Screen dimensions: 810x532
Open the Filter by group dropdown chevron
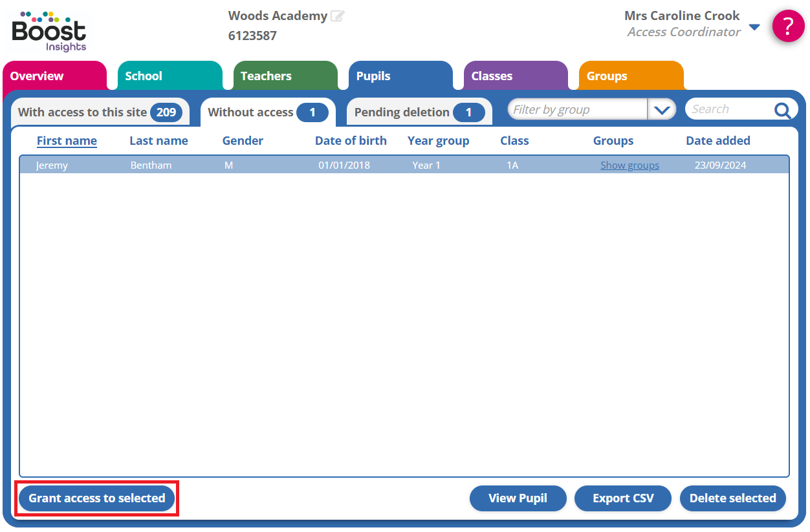tap(661, 110)
